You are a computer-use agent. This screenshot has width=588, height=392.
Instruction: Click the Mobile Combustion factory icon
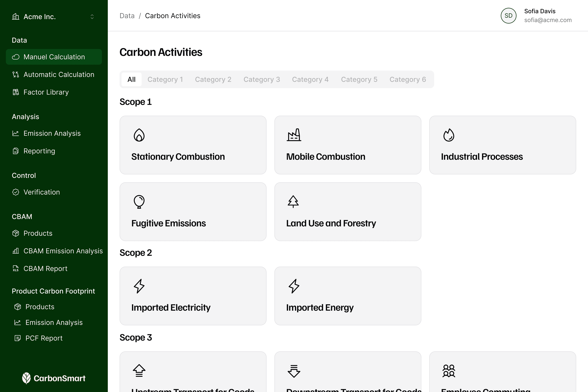294,135
